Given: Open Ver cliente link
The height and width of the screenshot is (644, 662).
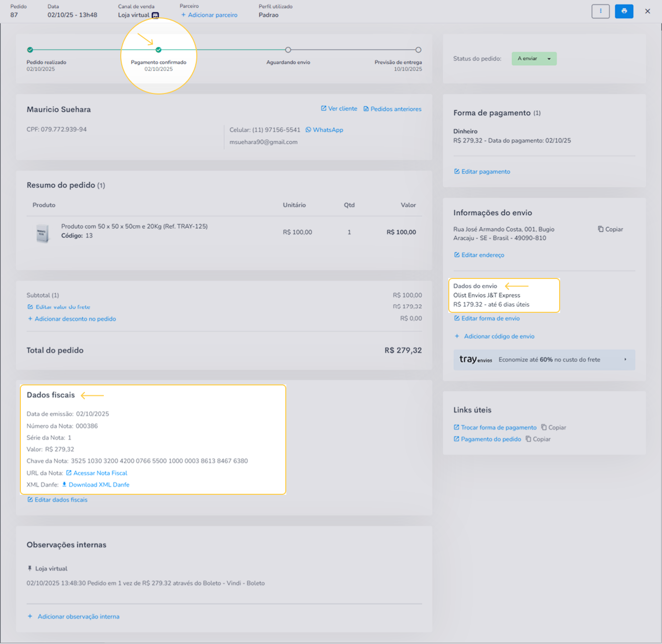Looking at the screenshot, I should pyautogui.click(x=338, y=108).
